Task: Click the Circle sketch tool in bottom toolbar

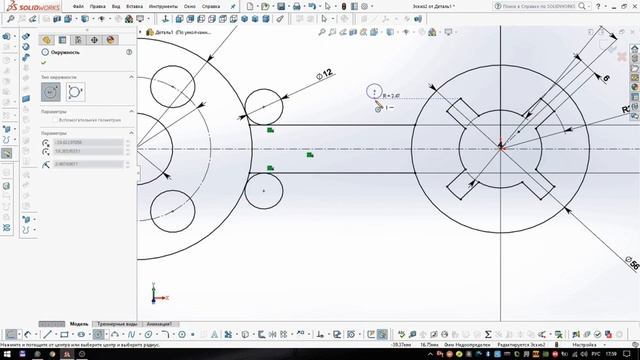Action: pyautogui.click(x=98, y=335)
